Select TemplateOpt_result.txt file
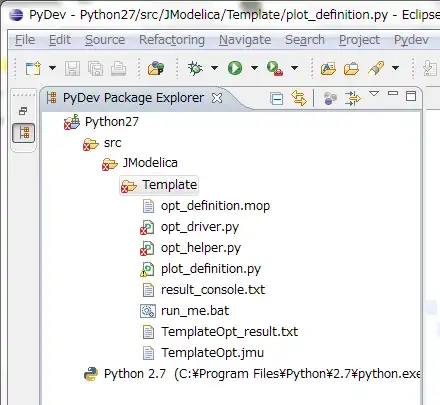Image resolution: width=440 pixels, height=405 pixels. (x=230, y=332)
